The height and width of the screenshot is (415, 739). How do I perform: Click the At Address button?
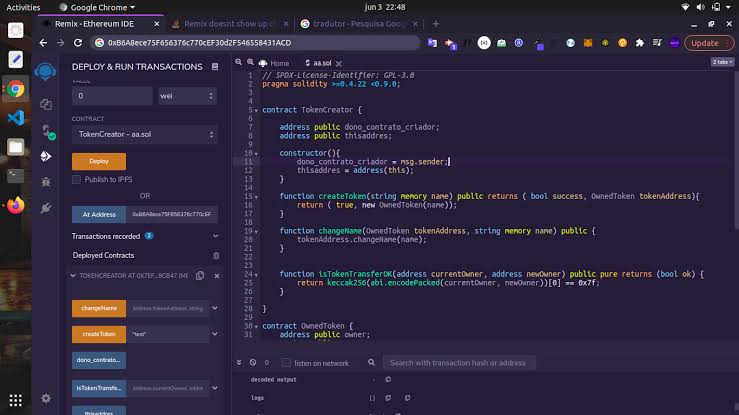(x=99, y=214)
